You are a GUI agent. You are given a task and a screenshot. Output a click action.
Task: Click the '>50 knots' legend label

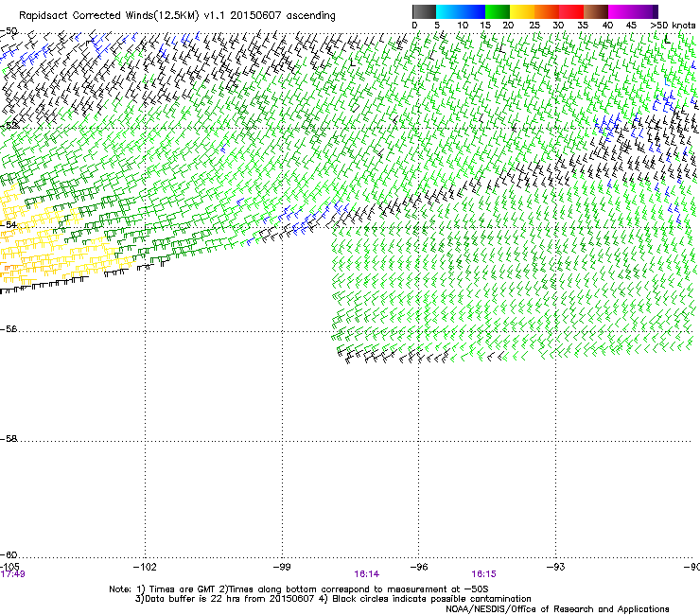(x=673, y=26)
